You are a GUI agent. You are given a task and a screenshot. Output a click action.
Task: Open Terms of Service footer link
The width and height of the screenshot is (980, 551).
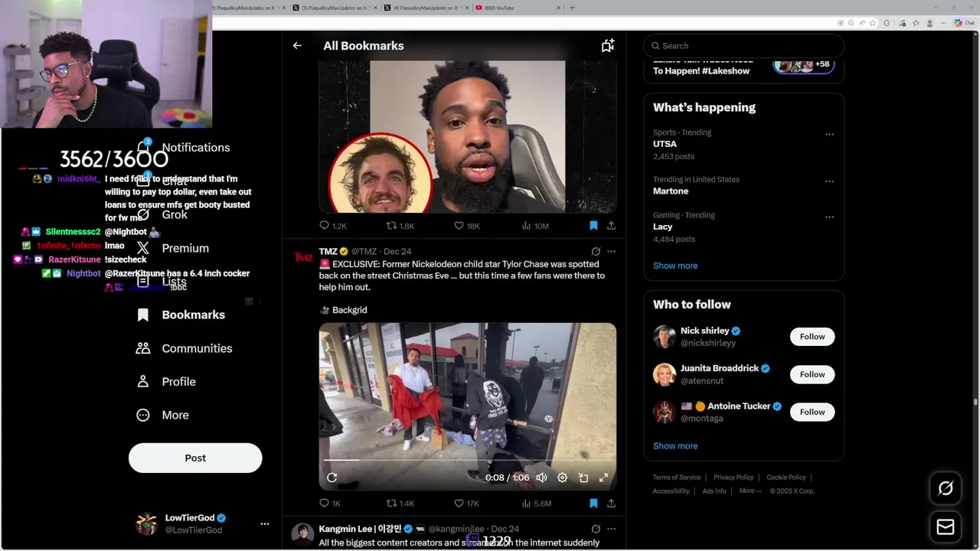click(x=677, y=477)
